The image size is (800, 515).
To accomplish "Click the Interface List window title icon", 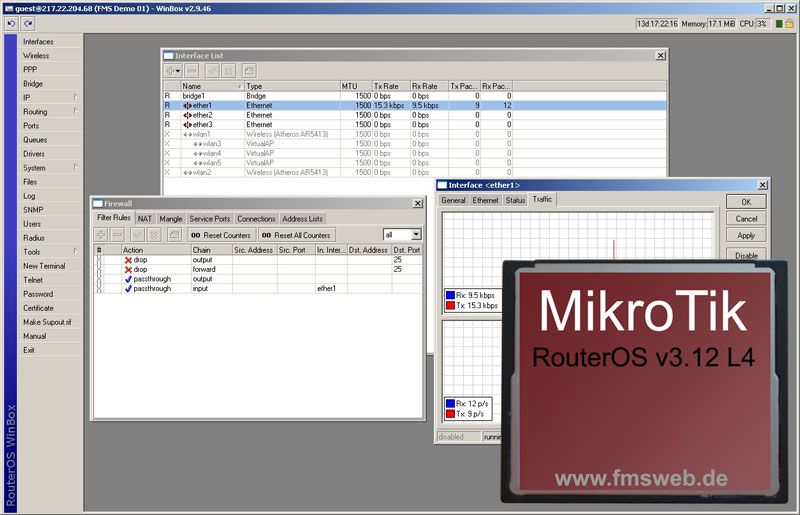I will (168, 56).
